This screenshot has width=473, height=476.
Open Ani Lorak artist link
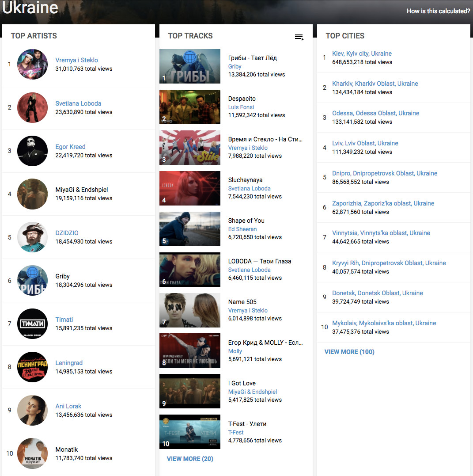[x=68, y=406]
